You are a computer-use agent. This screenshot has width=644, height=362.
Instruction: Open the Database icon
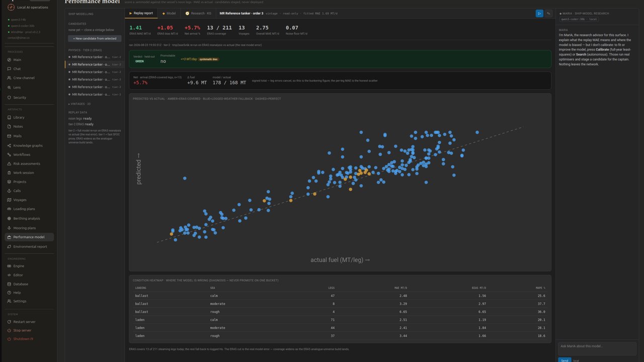click(x=9, y=284)
